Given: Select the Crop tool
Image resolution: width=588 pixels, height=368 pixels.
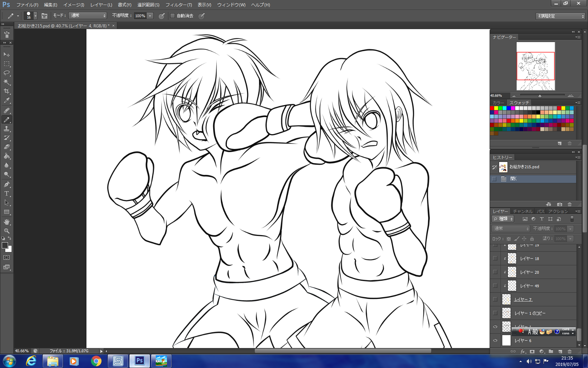Looking at the screenshot, I should 7,91.
